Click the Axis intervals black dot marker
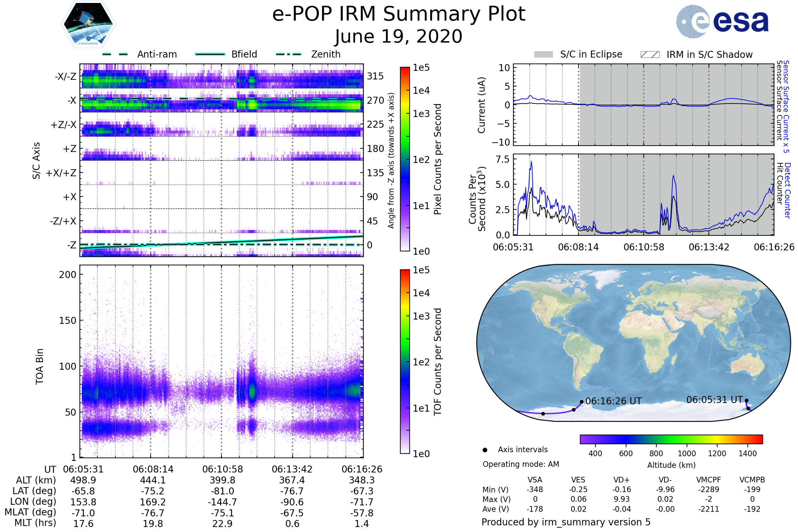 coord(485,450)
